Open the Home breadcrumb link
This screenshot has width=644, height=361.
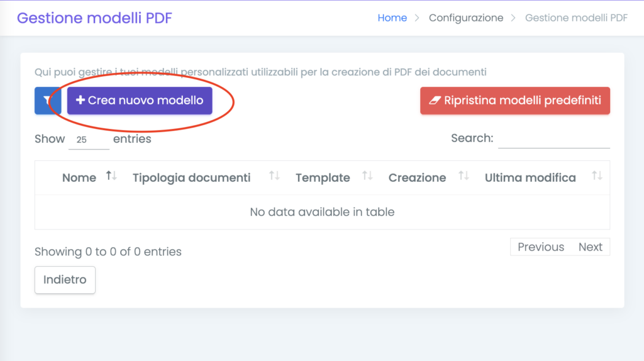pos(392,18)
